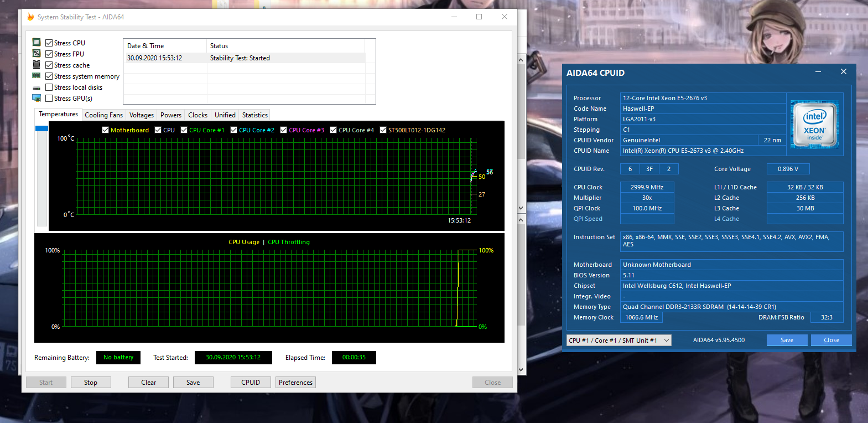The image size is (868, 423).
Task: Click the Chipset value Intel Wellsburg C612
Action: (x=732, y=286)
